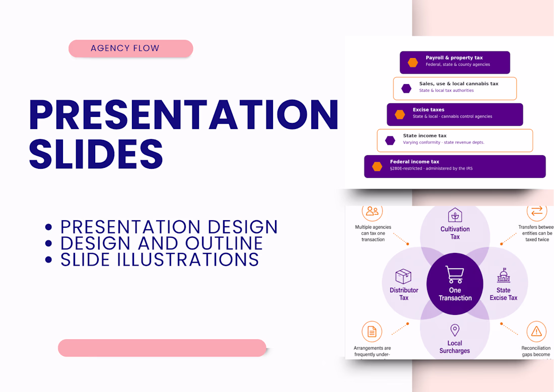This screenshot has height=392, width=554.
Task: Click the SLIDE ILLUSTRATIONS bullet item
Action: [159, 259]
